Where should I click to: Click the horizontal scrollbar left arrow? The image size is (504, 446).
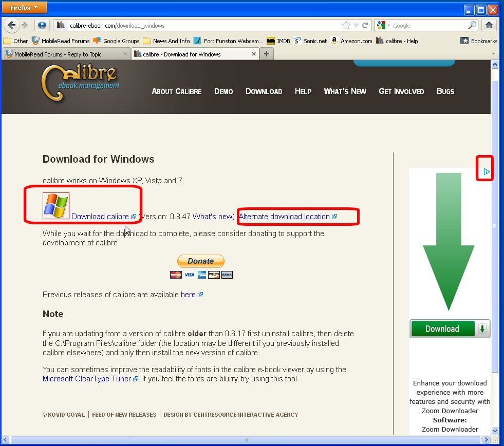point(5,439)
